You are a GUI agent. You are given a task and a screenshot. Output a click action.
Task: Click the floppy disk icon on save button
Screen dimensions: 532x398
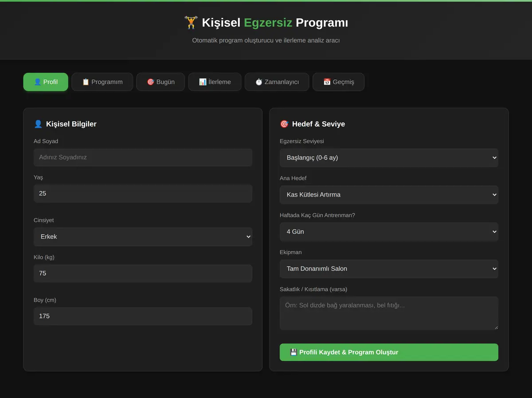click(x=293, y=352)
